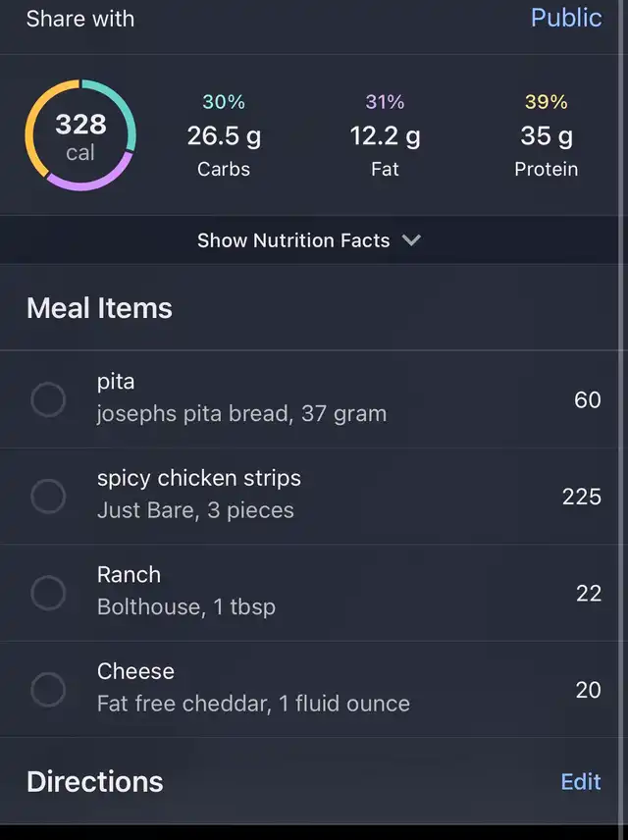The image size is (628, 840).
Task: Tap the 35 g Protein stat
Action: coord(546,135)
